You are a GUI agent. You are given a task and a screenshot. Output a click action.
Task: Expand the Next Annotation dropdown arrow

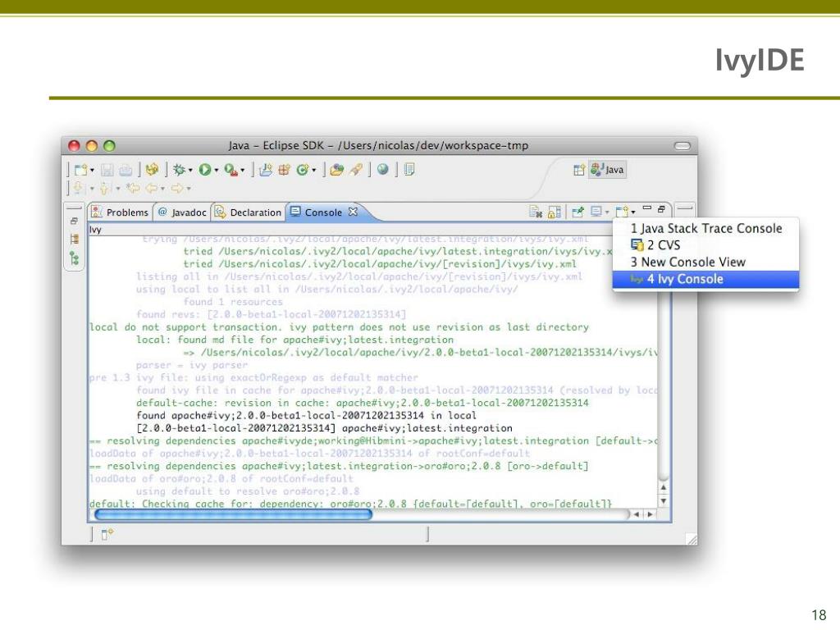coord(92,189)
